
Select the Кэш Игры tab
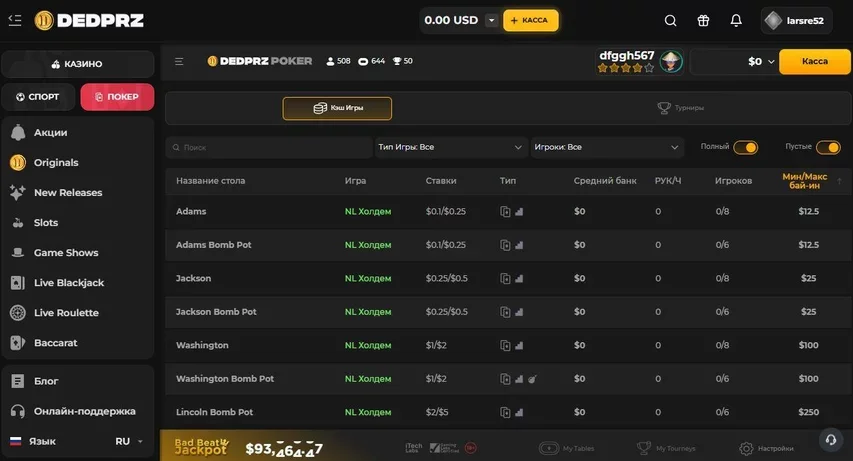[x=337, y=108]
